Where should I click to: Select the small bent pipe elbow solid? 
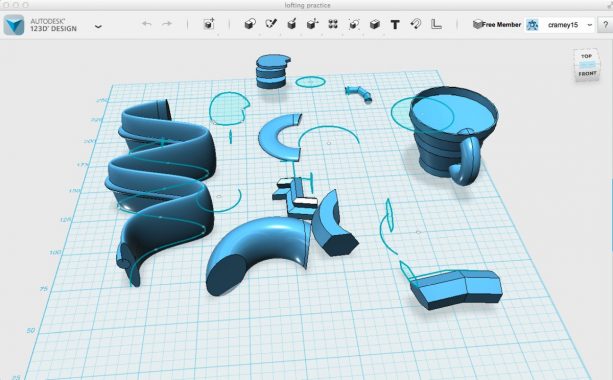pyautogui.click(x=358, y=94)
